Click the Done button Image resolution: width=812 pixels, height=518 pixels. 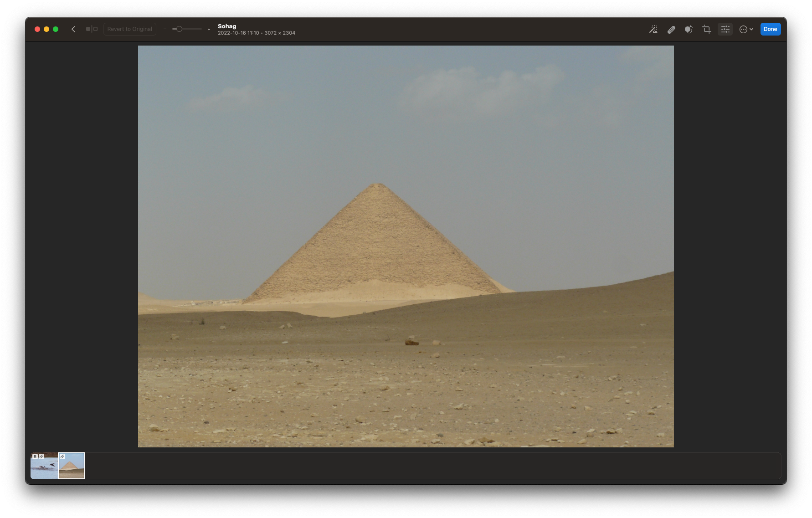[771, 29]
